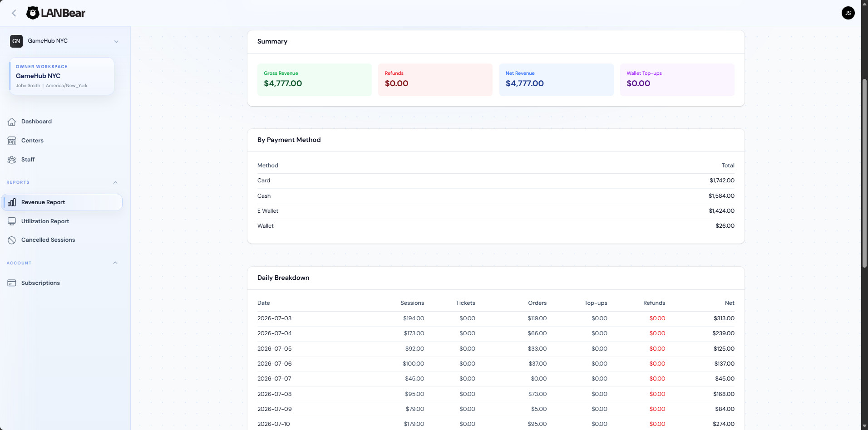Viewport: 868px width, 430px height.
Task: Click the Subscriptions card icon
Action: [x=12, y=283]
